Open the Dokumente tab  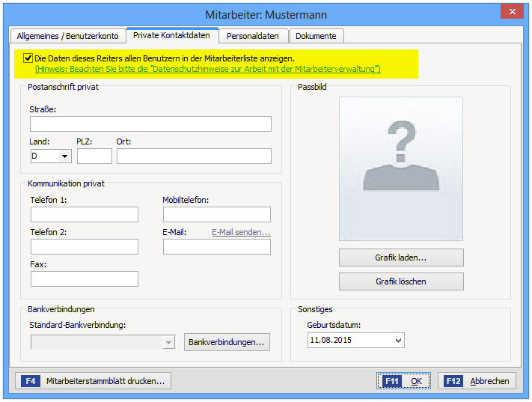(316, 36)
